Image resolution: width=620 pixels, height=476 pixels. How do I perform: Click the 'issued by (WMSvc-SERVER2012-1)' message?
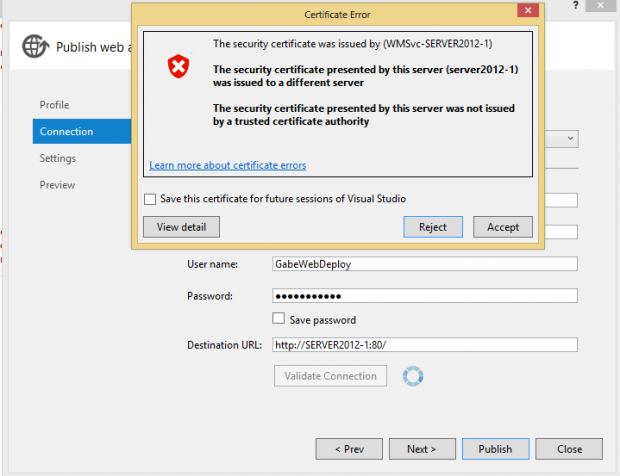353,43
